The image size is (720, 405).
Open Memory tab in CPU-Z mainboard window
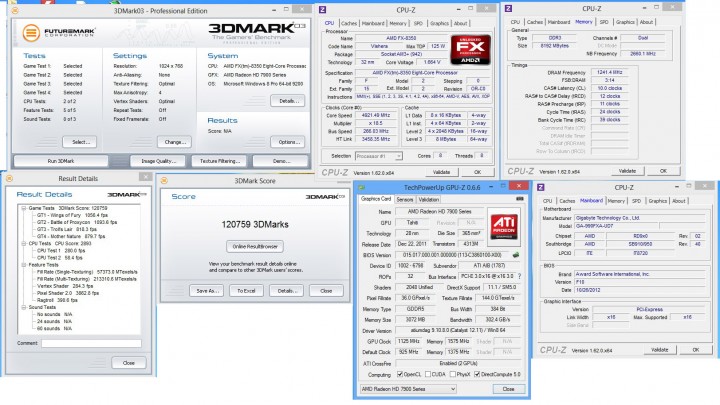coord(616,201)
